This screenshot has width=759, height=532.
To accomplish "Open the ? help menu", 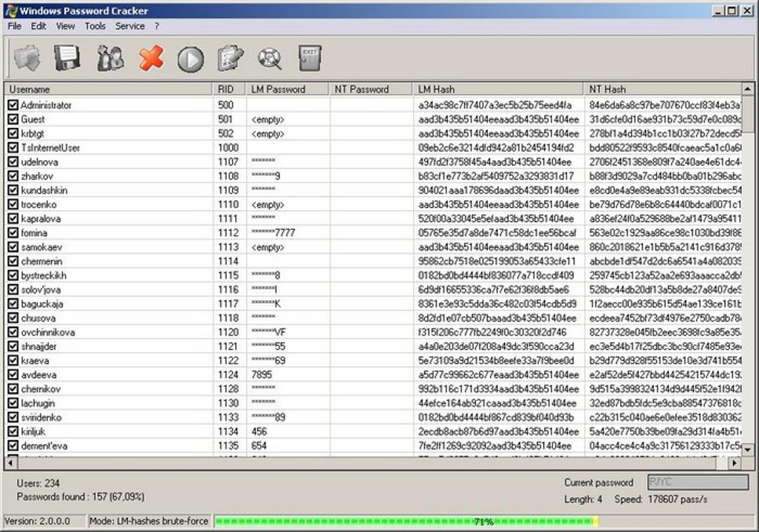I will pyautogui.click(x=157, y=26).
